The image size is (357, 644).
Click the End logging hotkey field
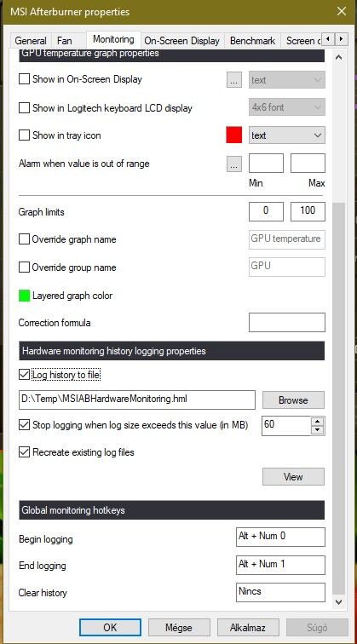pos(280,565)
